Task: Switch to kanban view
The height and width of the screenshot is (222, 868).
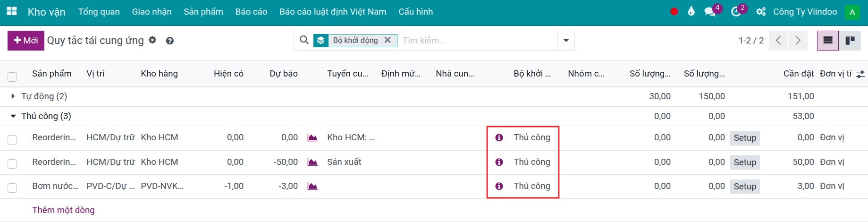Action: pyautogui.click(x=850, y=41)
